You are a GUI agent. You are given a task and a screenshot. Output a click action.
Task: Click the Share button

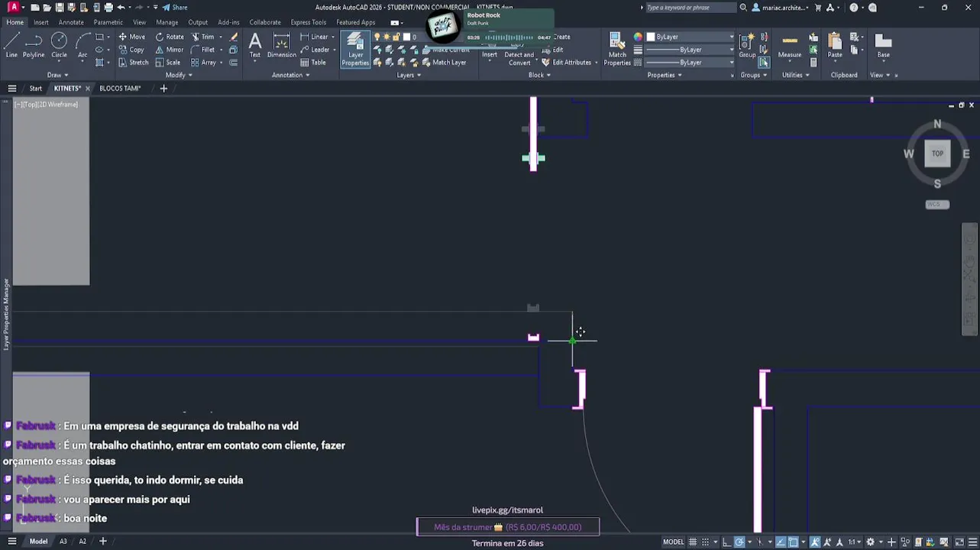click(175, 8)
